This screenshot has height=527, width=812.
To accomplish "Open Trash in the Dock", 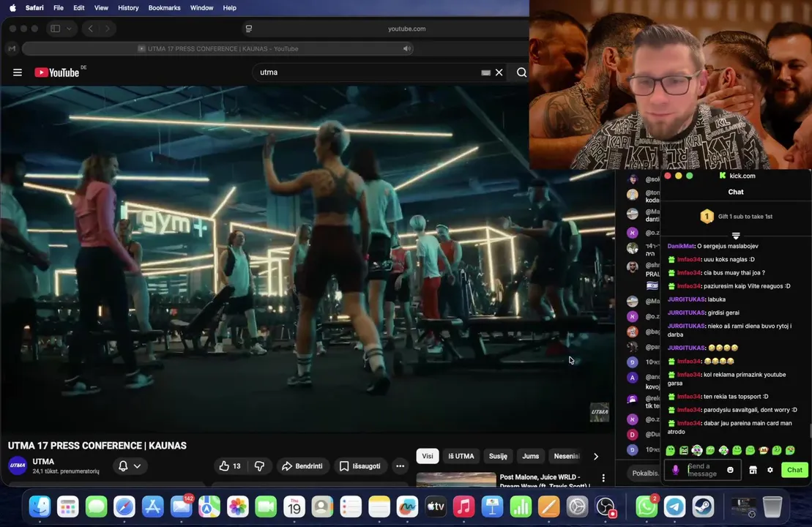I will pyautogui.click(x=772, y=507).
